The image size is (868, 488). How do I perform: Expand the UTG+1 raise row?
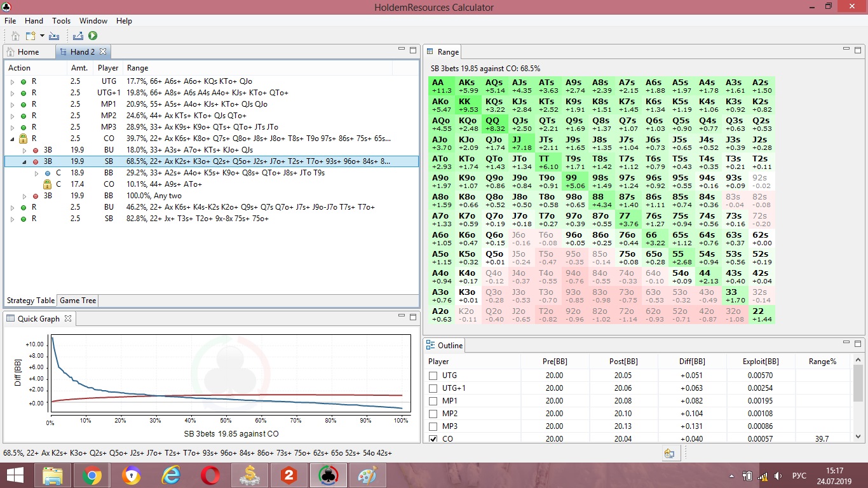pos(12,93)
